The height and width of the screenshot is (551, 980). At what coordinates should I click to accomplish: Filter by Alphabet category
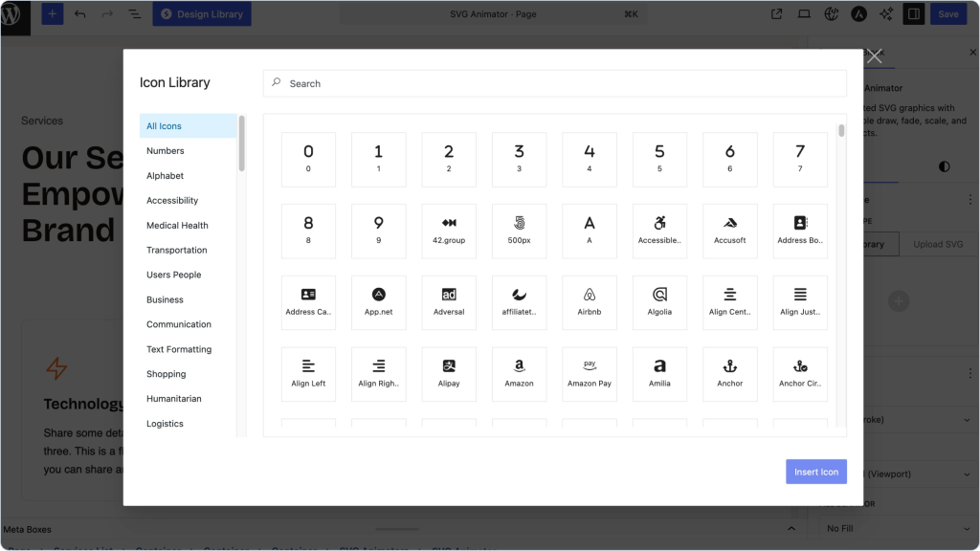click(189, 176)
